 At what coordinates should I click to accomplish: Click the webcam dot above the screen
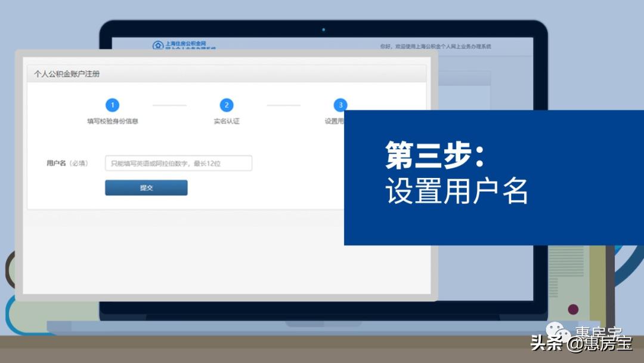pyautogui.click(x=324, y=28)
